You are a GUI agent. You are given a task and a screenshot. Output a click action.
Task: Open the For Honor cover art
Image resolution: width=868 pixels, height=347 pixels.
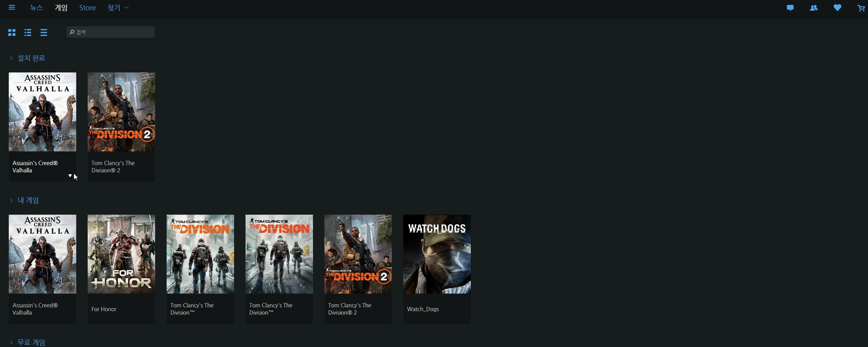[121, 254]
